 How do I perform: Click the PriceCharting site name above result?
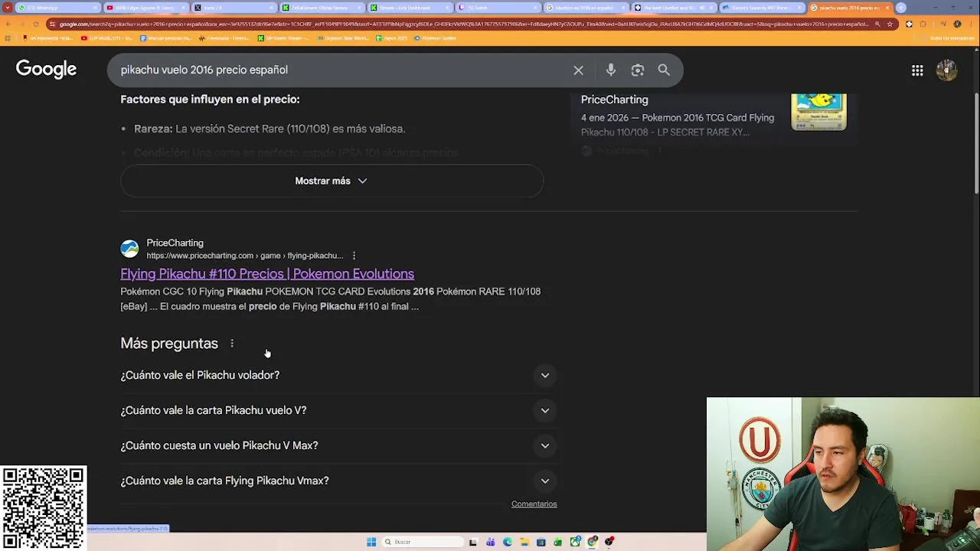point(175,243)
